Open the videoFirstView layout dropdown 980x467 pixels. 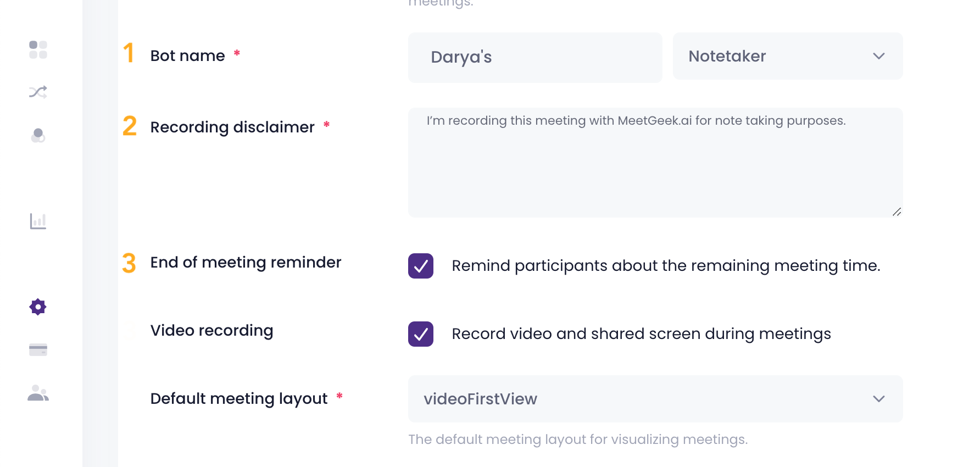(x=655, y=399)
